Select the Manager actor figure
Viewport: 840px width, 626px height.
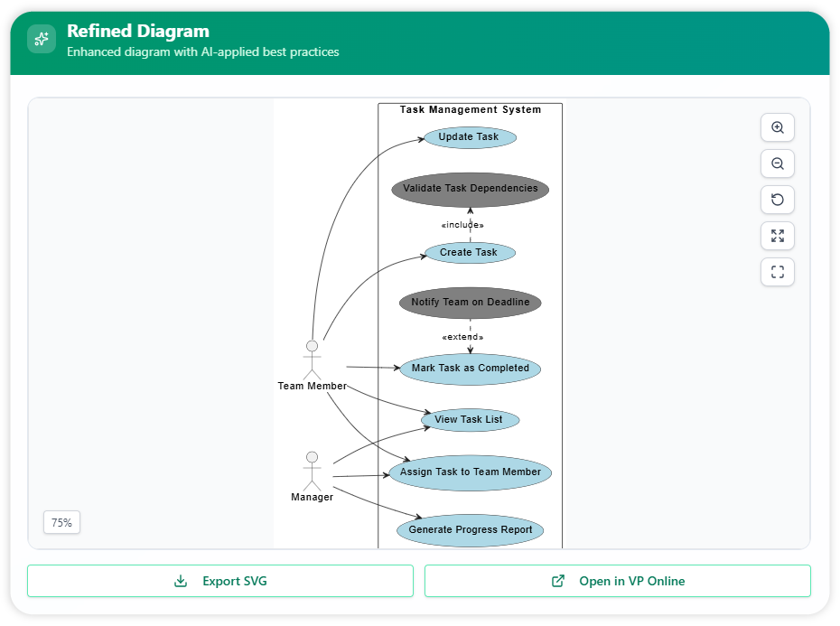click(312, 471)
